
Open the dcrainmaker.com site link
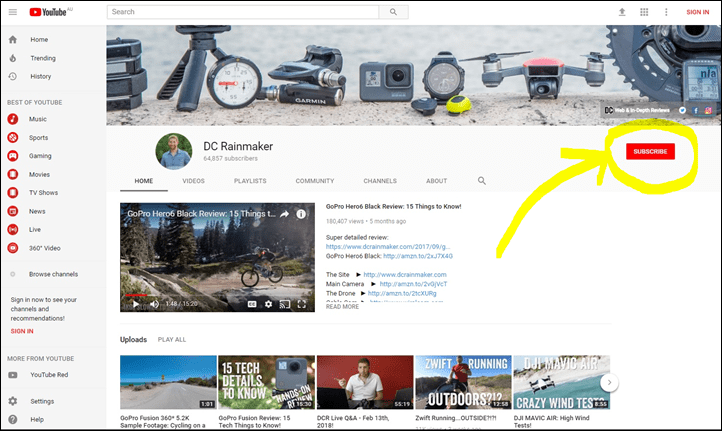pyautogui.click(x=405, y=274)
